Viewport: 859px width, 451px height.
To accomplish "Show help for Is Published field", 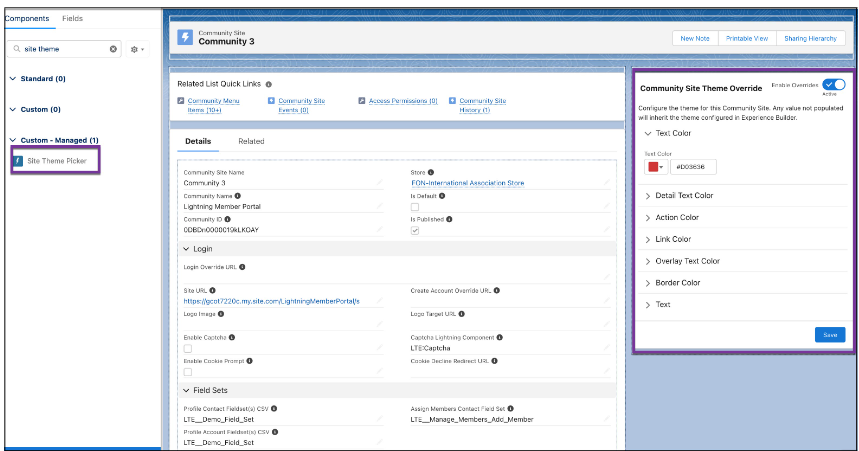I will point(449,219).
